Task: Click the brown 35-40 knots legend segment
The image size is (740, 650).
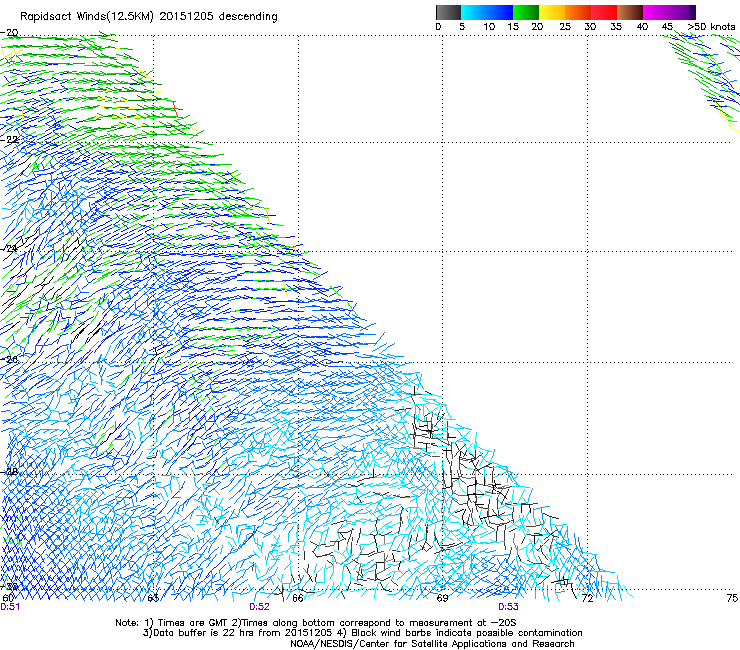Action: (x=630, y=12)
